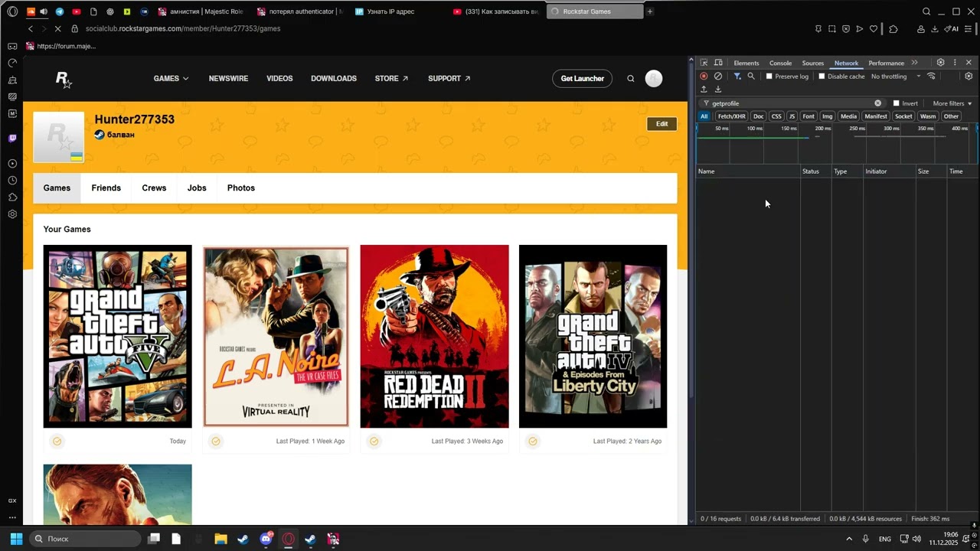Open network search with the magnifier icon
This screenshot has width=980, height=551.
pyautogui.click(x=751, y=77)
